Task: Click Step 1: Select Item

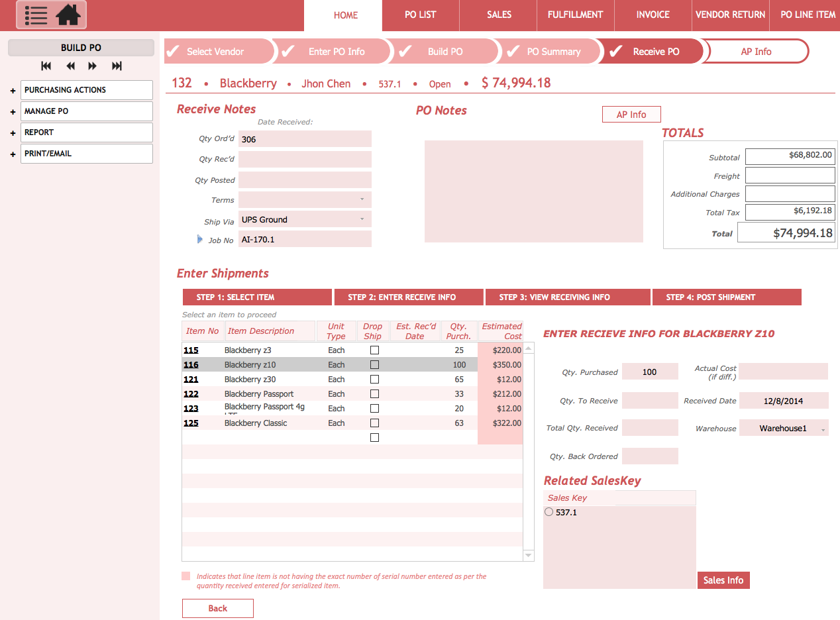Action: point(257,297)
